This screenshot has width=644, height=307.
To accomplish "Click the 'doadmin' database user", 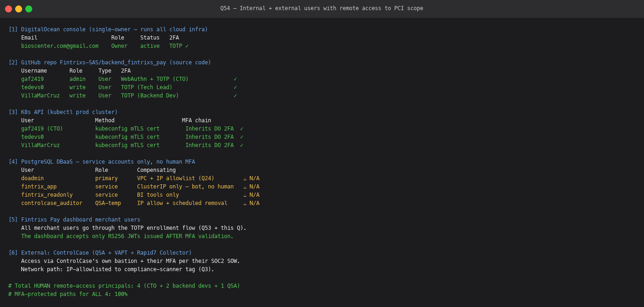I will coord(32,178).
